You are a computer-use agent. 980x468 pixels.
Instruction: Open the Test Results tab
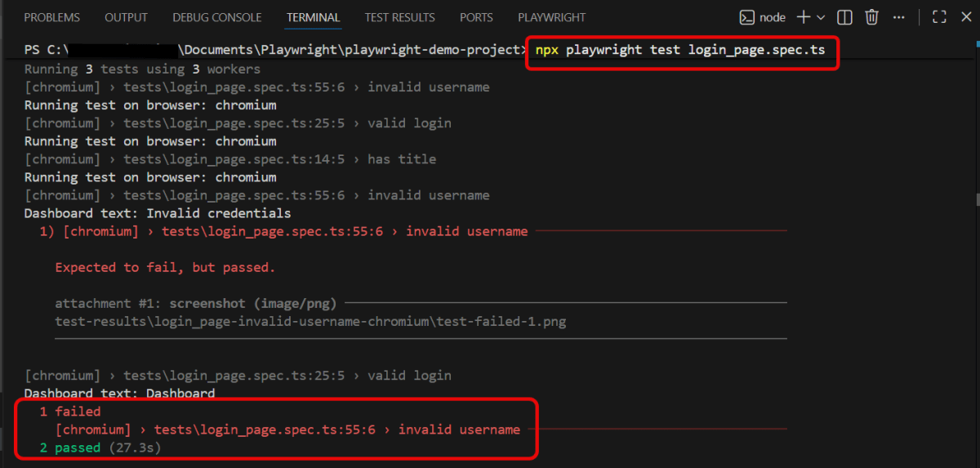pyautogui.click(x=399, y=17)
